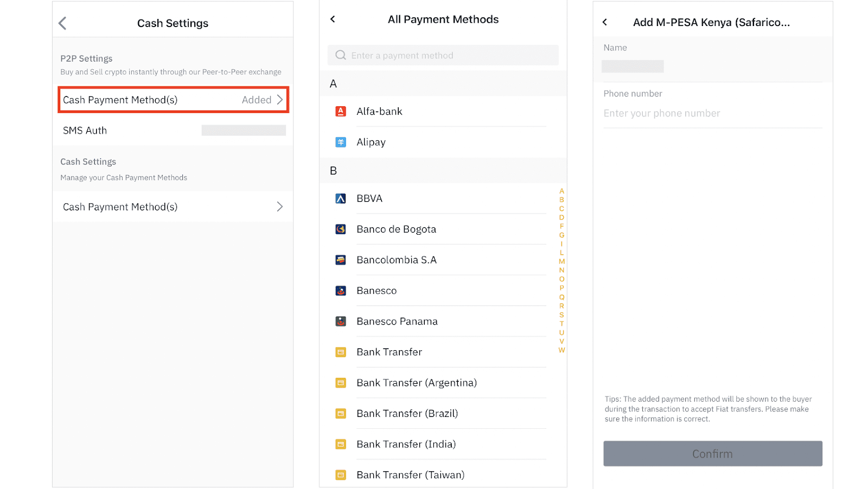Select Bank Transfer (India) method

point(443,444)
